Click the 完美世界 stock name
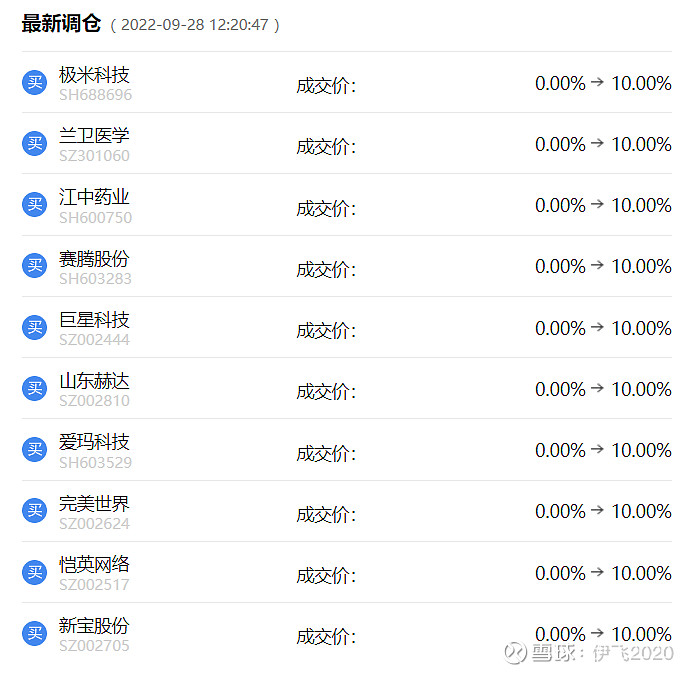Screen dimensions: 693x674 [94, 504]
